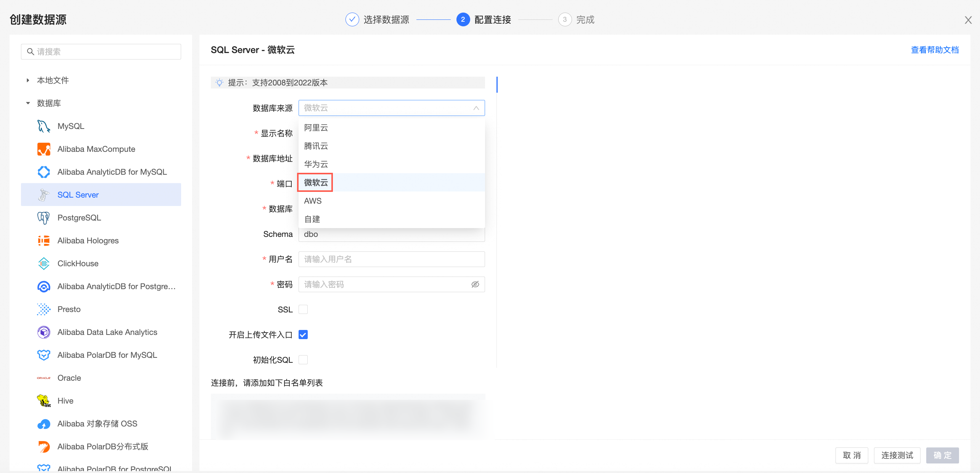Enable the 初始化SQL checkbox
The image size is (980, 473).
(303, 360)
